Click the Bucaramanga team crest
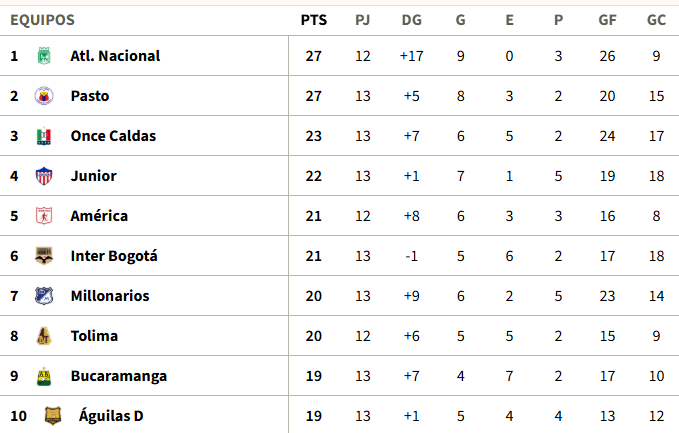The height and width of the screenshot is (433, 679). (x=43, y=376)
